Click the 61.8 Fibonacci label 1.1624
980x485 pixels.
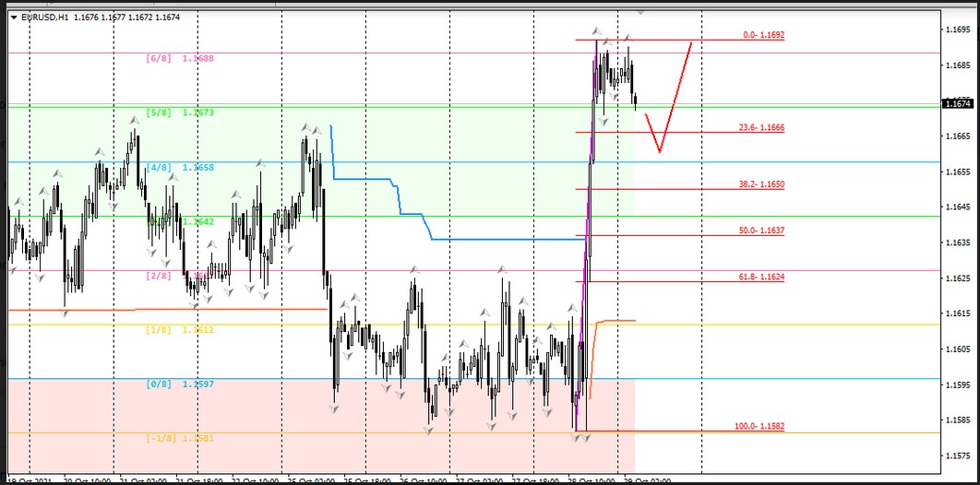tap(762, 276)
